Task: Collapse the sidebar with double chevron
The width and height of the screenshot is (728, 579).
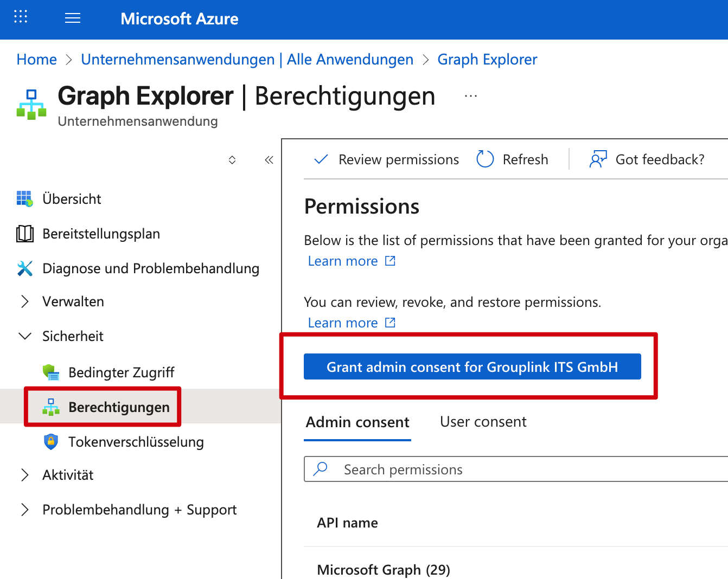Action: (x=269, y=160)
